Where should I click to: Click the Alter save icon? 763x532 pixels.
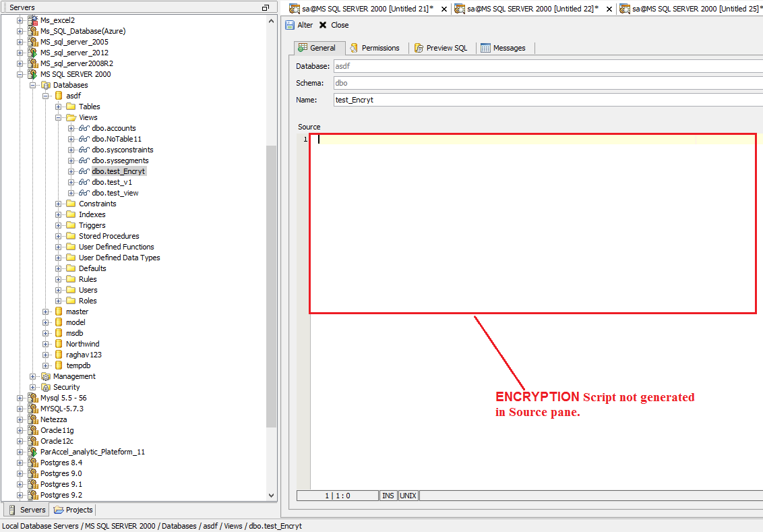[x=290, y=25]
